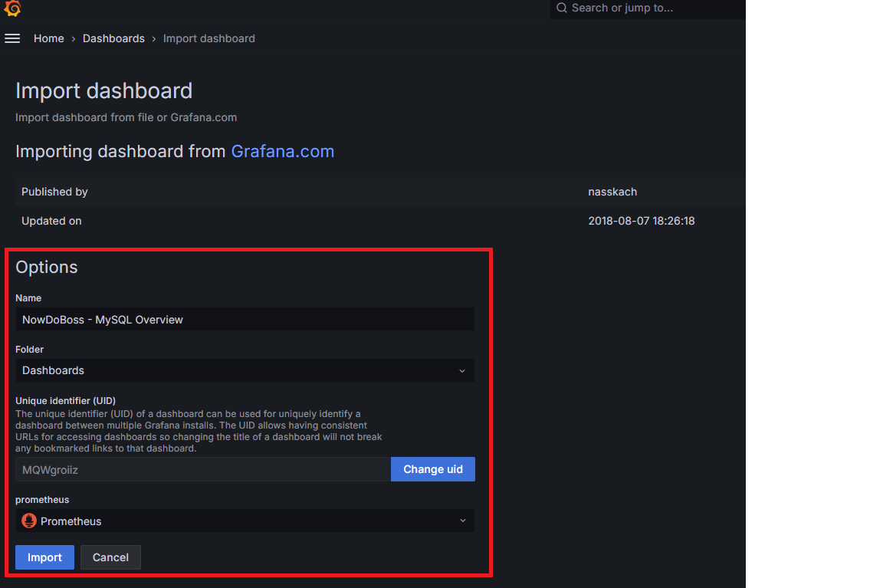Click the lowercase prometheus field label
883x588 pixels.
click(42, 500)
